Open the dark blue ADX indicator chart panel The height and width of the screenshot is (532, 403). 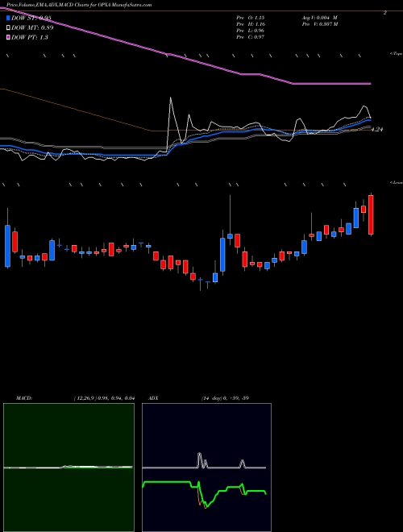[x=206, y=468]
